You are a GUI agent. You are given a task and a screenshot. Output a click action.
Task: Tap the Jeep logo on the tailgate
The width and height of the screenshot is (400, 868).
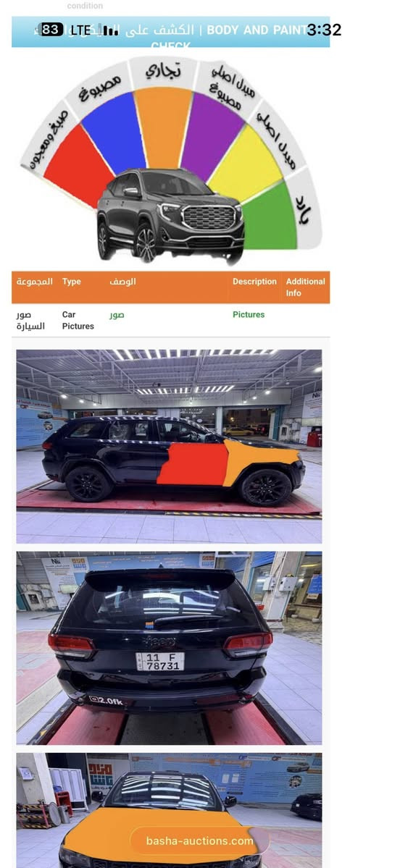click(159, 642)
